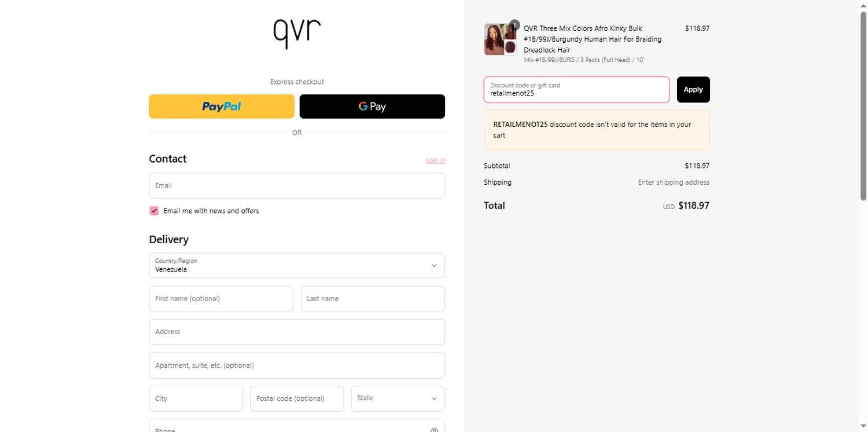This screenshot has height=432, width=868.
Task: Click the help icon in the Phone field
Action: point(434,430)
